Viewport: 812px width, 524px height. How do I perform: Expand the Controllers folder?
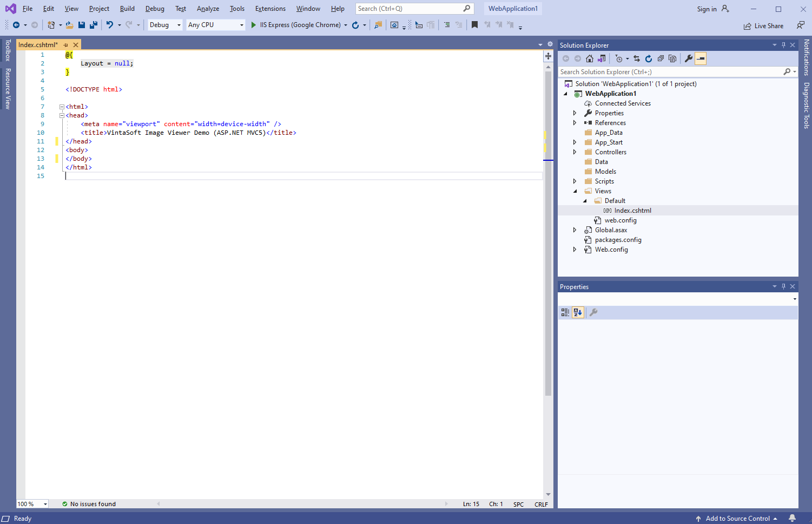pyautogui.click(x=575, y=152)
